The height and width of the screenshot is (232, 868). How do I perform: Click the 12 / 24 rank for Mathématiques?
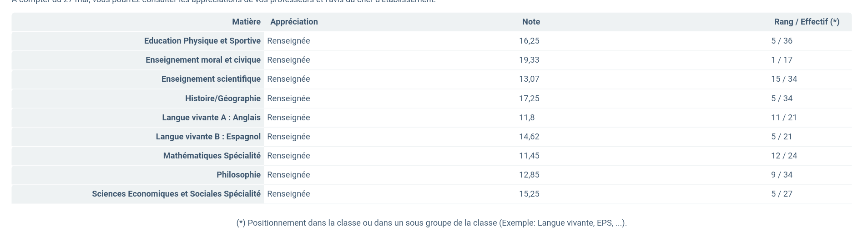click(x=784, y=156)
